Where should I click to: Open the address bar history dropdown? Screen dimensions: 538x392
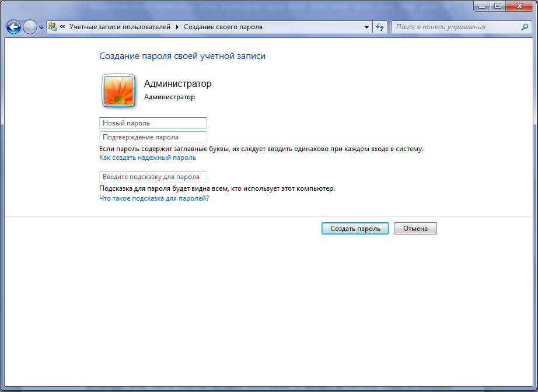(x=366, y=27)
